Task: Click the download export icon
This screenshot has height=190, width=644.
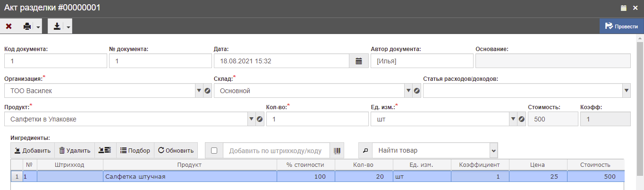Action: [57, 26]
